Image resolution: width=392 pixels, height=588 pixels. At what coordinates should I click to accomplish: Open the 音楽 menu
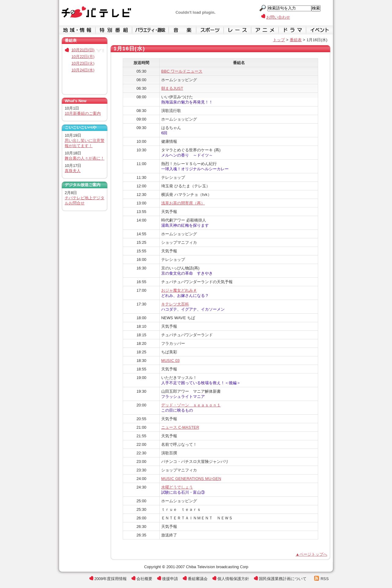click(x=182, y=30)
